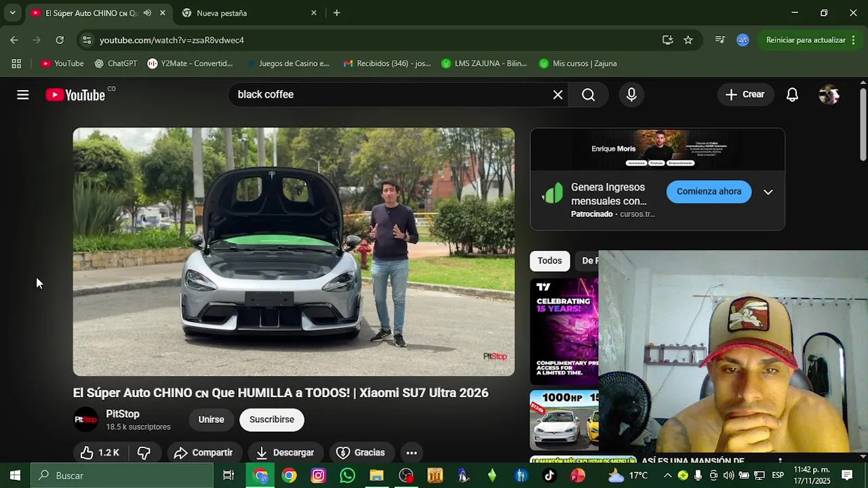
Task: Run search with magnifying glass button
Action: pos(589,95)
